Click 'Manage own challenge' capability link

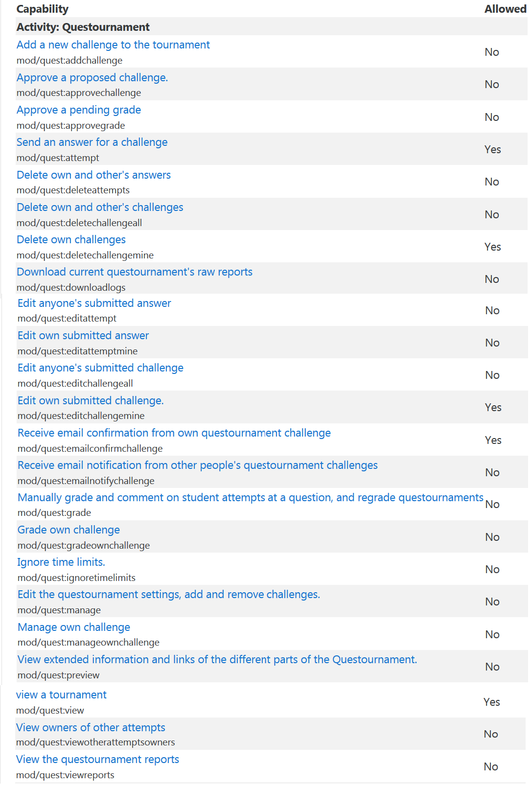[x=74, y=627]
